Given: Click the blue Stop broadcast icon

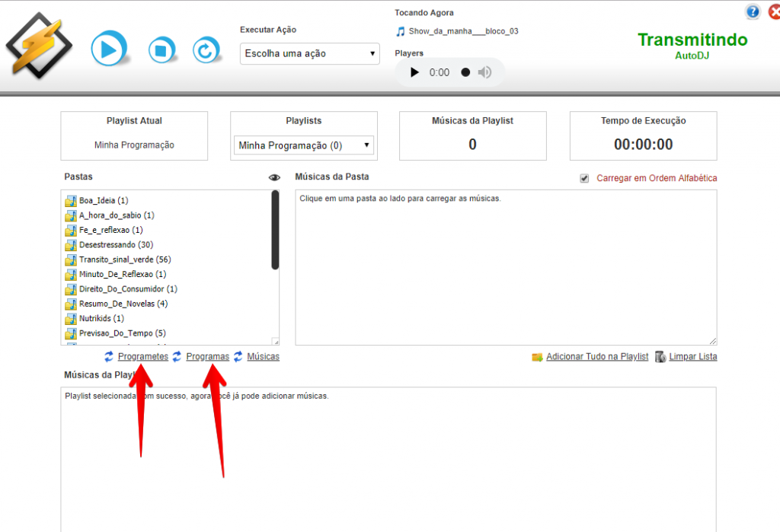Looking at the screenshot, I should [162, 48].
